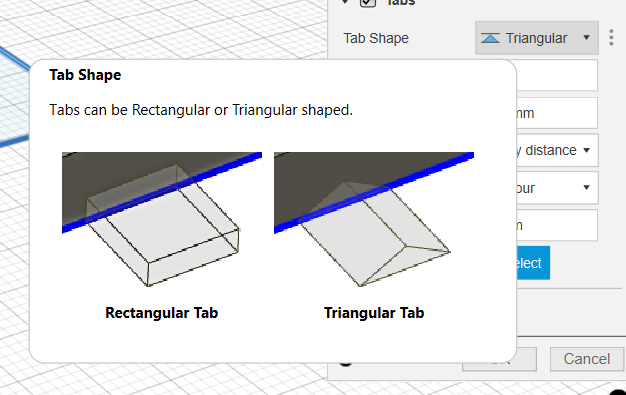Click the black circle icon at screen corner

click(619, 391)
